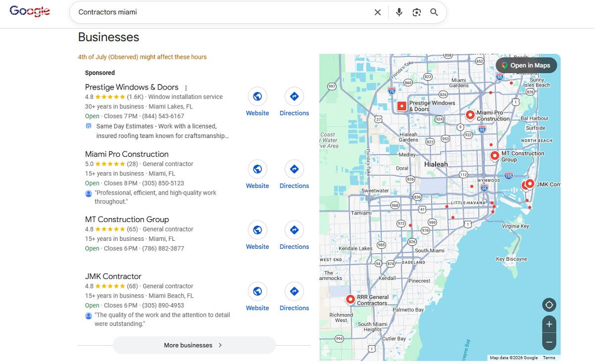
Task: Click Hialeah label on map
Action: click(x=436, y=164)
